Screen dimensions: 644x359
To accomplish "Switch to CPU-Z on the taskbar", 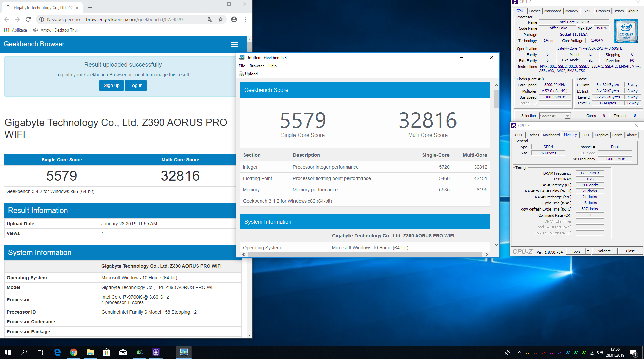I will point(156,352).
